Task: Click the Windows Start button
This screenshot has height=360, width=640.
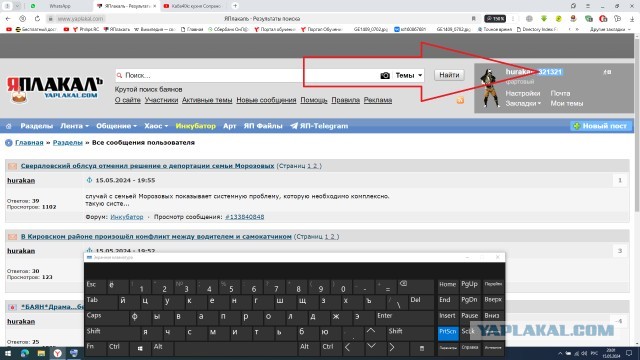Action: click(x=8, y=353)
